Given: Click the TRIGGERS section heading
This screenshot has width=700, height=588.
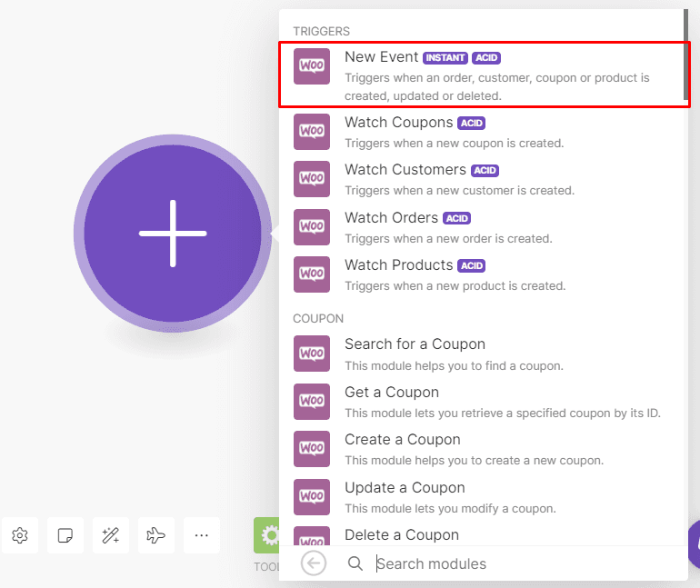Looking at the screenshot, I should click(x=322, y=31).
